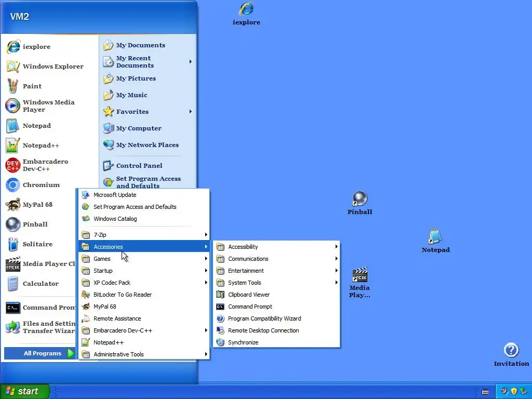The image size is (532, 399).
Task: Expand the Startup submenu
Action: click(x=144, y=270)
